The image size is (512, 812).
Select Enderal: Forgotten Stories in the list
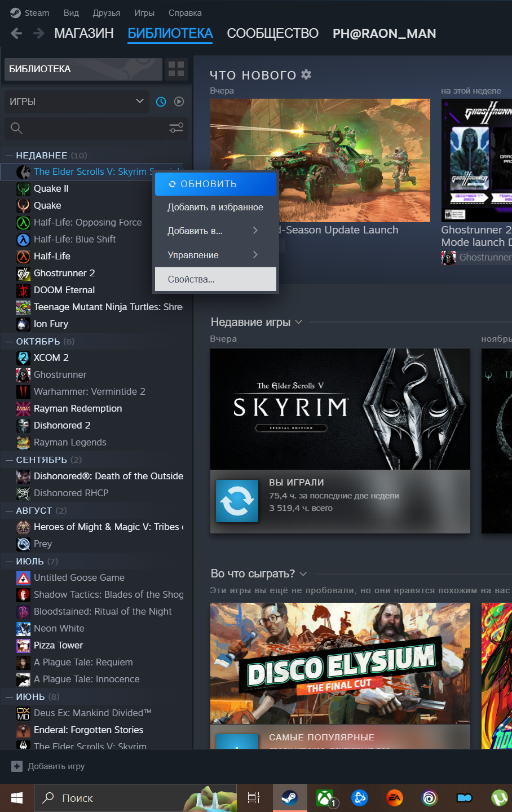pos(89,730)
